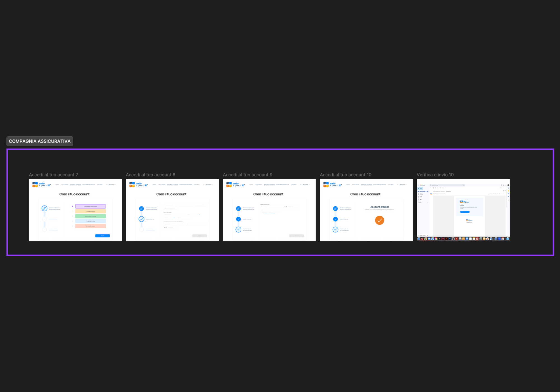Viewport: 560px width, 392px height.
Task: Click the search magnifier icon in account 8 header
Action: coord(204,185)
